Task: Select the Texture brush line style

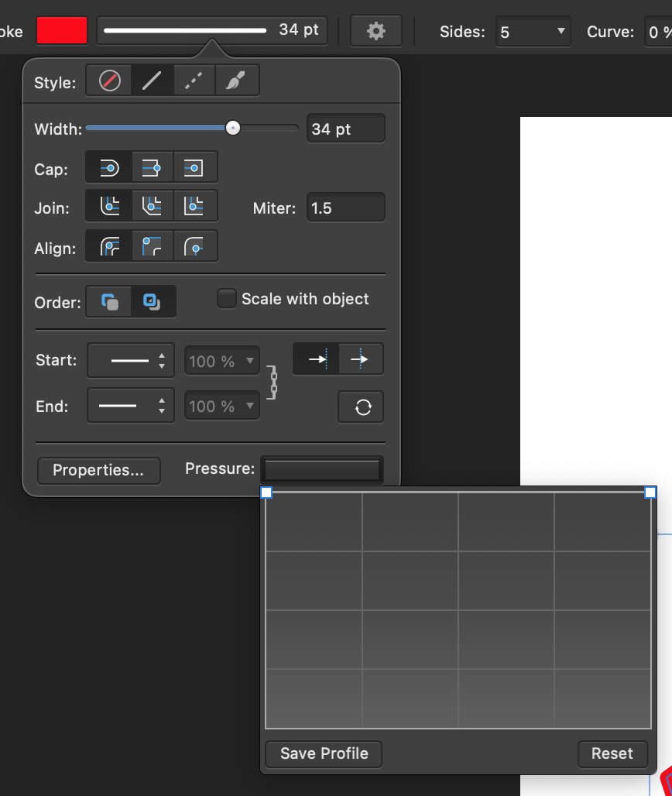Action: (x=237, y=81)
